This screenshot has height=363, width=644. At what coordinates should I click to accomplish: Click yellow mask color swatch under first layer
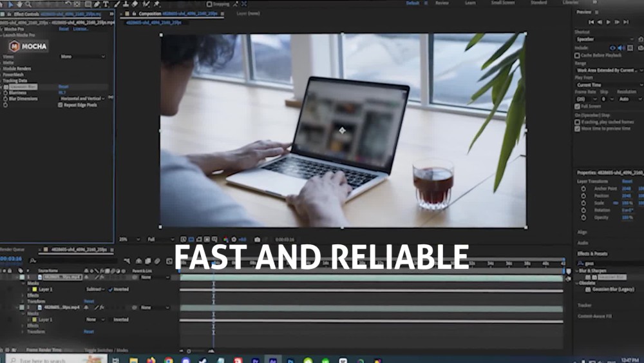(x=35, y=289)
